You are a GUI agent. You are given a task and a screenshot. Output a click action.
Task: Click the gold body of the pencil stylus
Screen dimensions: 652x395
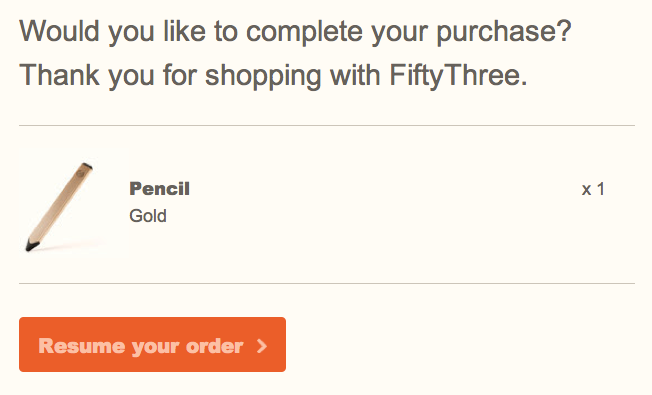coord(59,206)
